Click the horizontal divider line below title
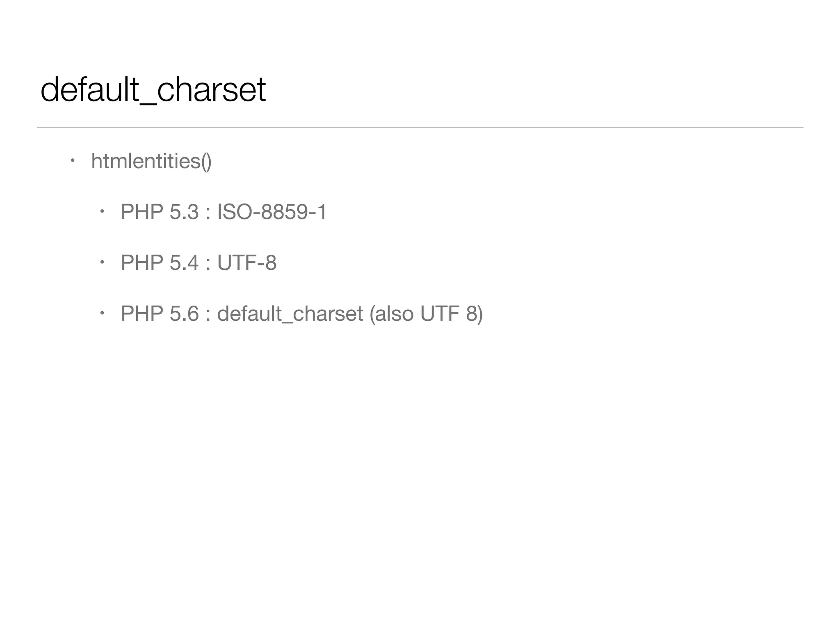Screen dimensions: 840x630 [x=420, y=127]
